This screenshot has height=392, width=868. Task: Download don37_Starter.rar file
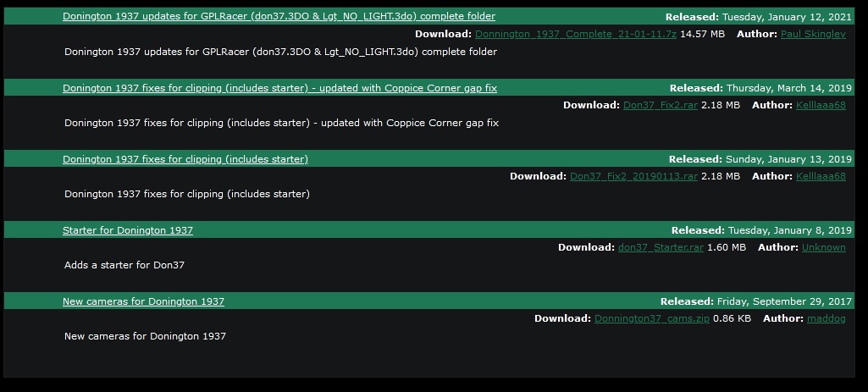[x=661, y=247]
